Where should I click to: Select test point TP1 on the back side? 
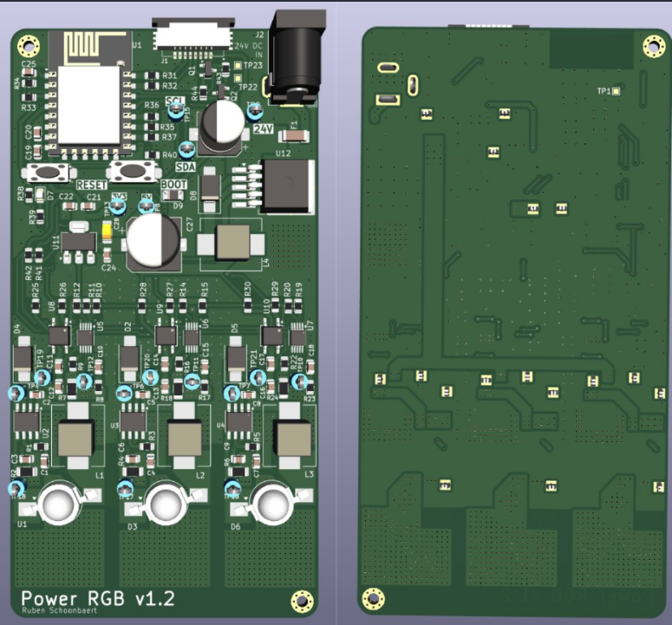pos(616,91)
